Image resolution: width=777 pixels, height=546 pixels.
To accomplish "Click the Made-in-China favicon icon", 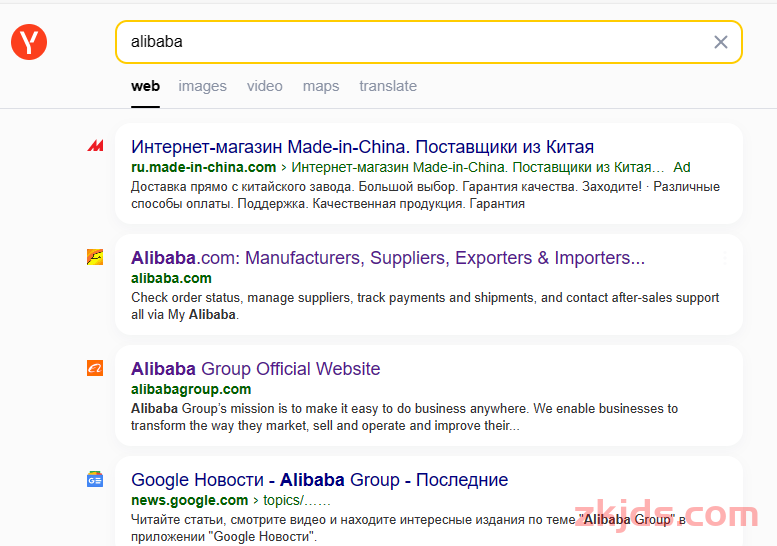I will coord(95,146).
